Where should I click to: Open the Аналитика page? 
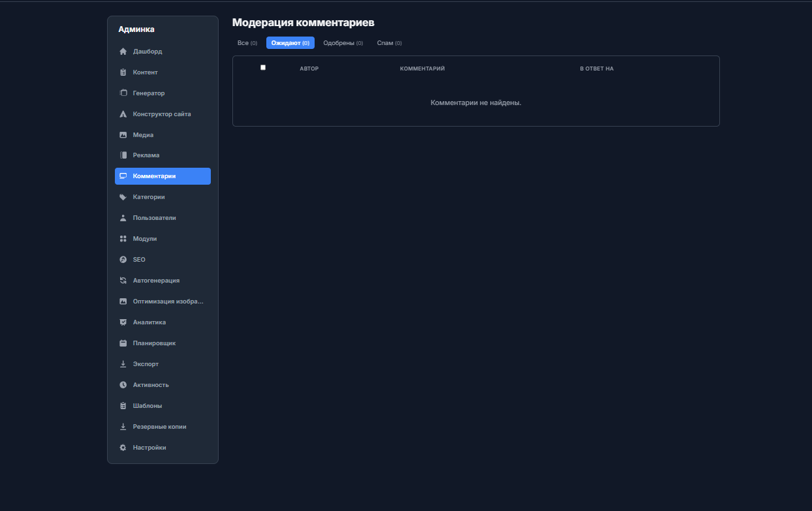point(163,322)
